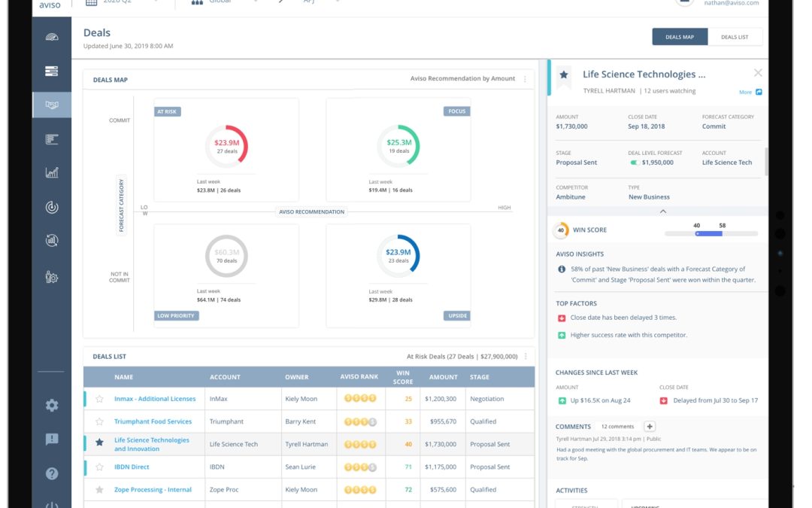The width and height of the screenshot is (812, 508).
Task: Click the open-in-new icon beside More
Action: click(759, 92)
